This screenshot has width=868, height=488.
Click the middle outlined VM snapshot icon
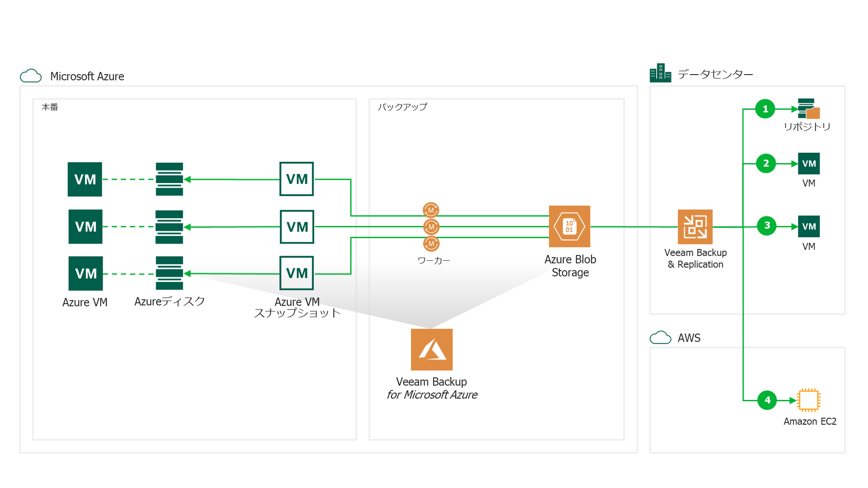click(297, 227)
